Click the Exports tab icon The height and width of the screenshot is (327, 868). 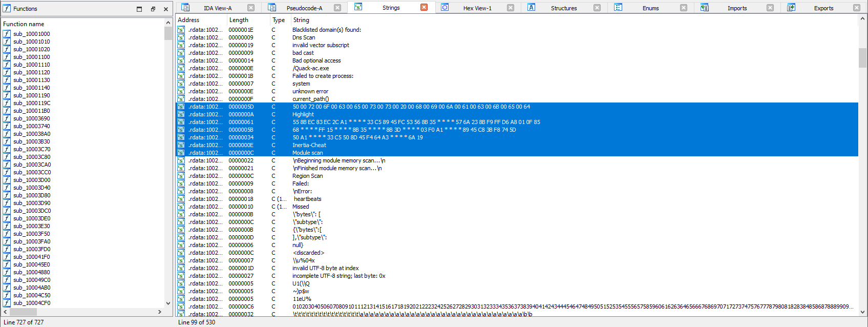click(791, 8)
